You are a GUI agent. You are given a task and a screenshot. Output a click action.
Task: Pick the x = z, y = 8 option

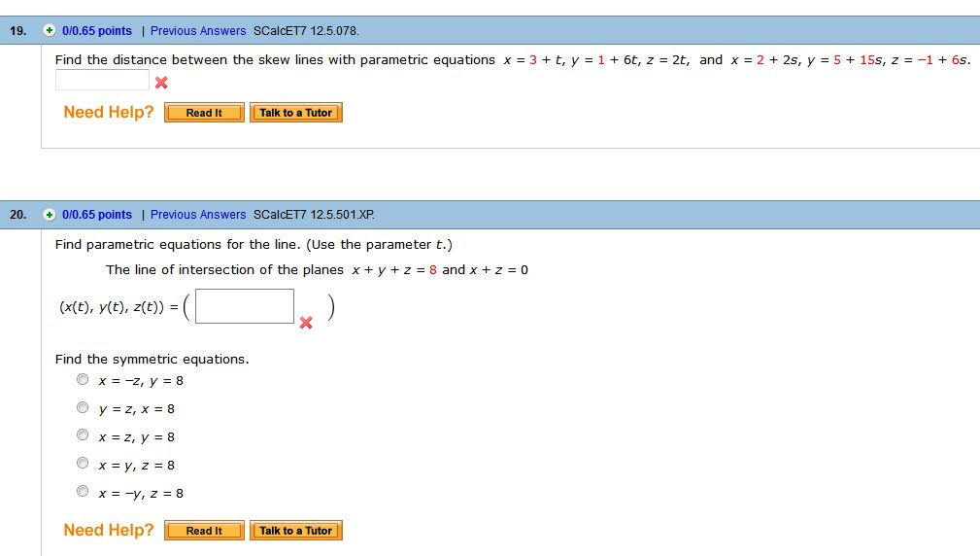click(83, 436)
